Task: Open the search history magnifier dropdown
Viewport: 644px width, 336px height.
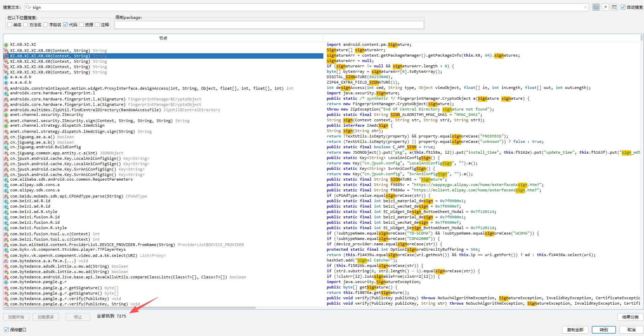Action: point(29,7)
